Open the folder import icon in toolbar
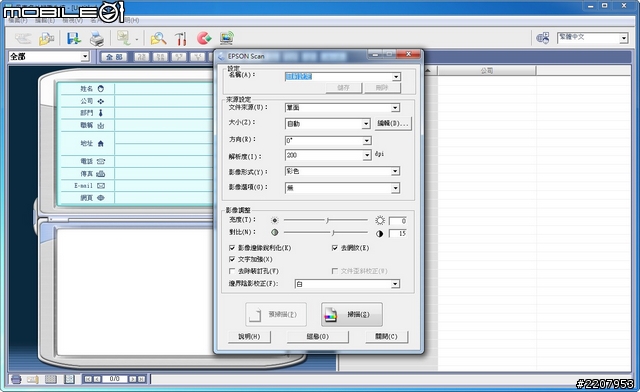Screen dimensions: 640x392 pos(46,39)
